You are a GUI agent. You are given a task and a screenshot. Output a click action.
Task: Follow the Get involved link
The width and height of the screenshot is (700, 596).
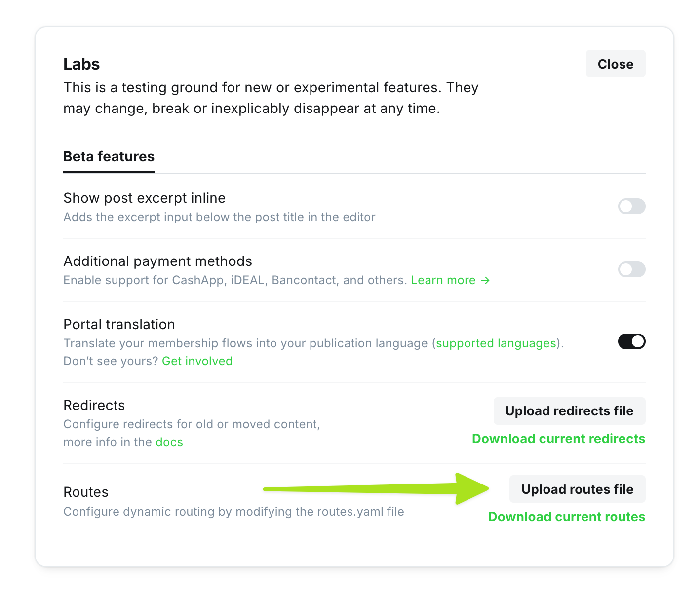tap(197, 361)
